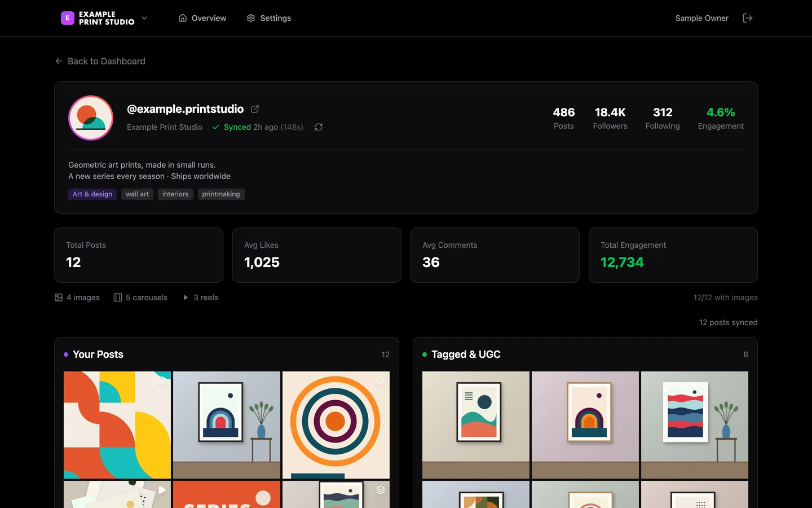
Task: Click the Tagged & UGC heading
Action: (x=466, y=354)
